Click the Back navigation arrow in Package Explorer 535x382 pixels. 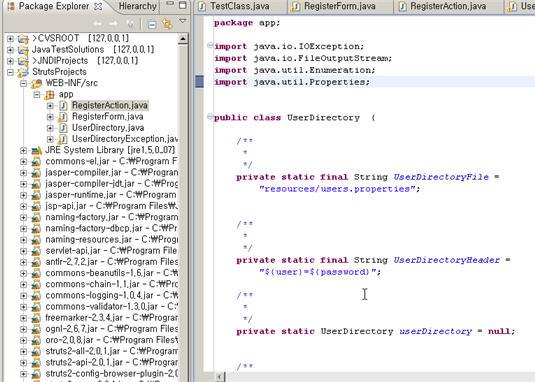98,24
